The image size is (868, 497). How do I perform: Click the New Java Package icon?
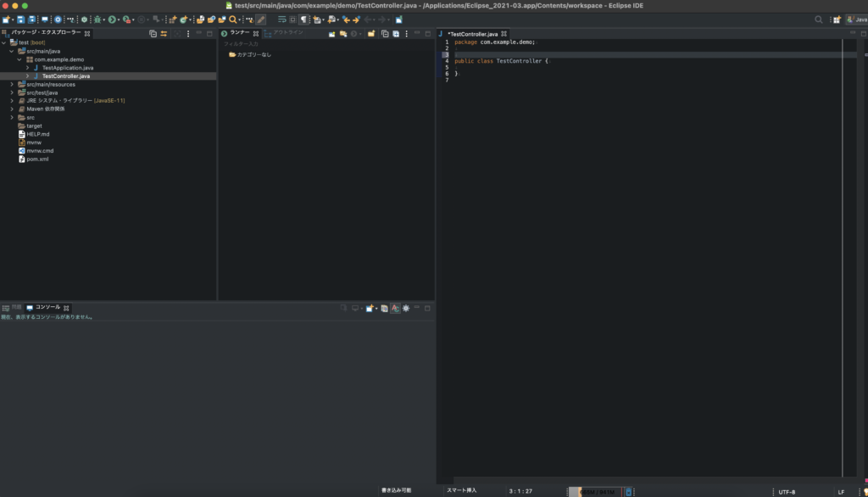173,20
